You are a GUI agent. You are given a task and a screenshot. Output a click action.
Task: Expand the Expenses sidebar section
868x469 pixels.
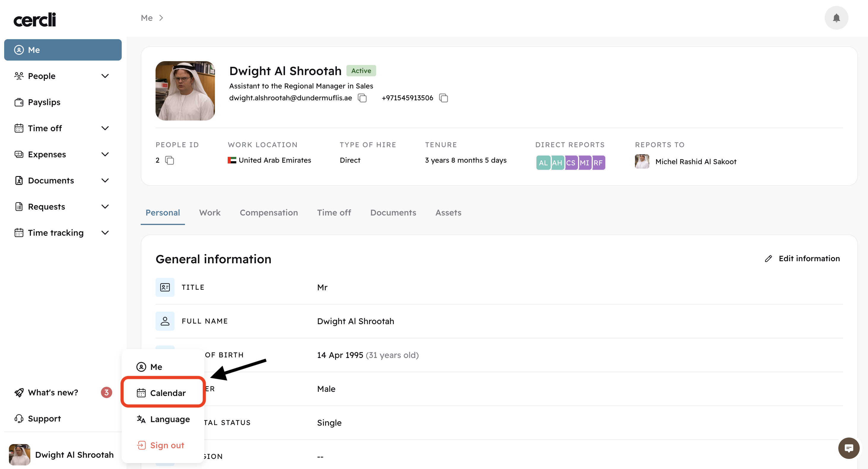coord(105,154)
